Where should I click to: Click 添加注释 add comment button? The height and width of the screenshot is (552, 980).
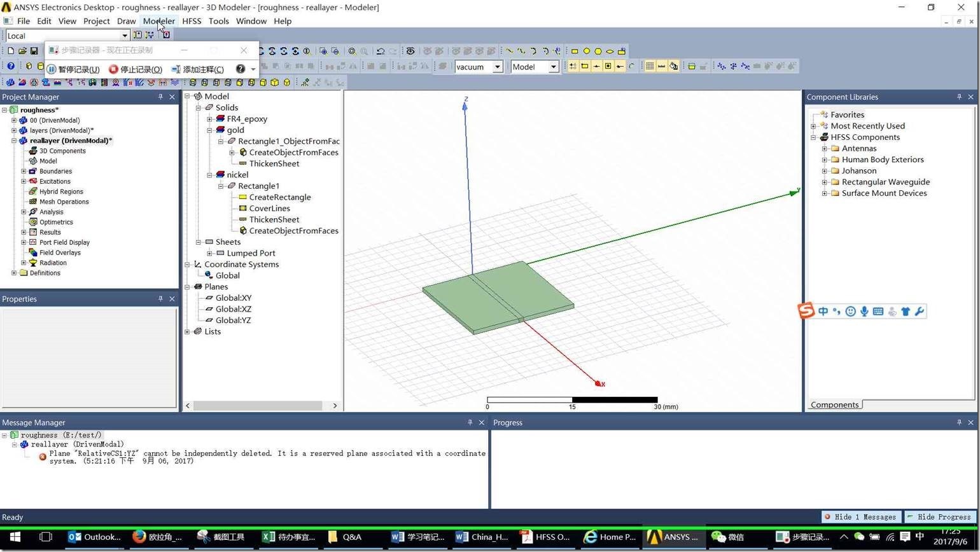click(x=198, y=69)
